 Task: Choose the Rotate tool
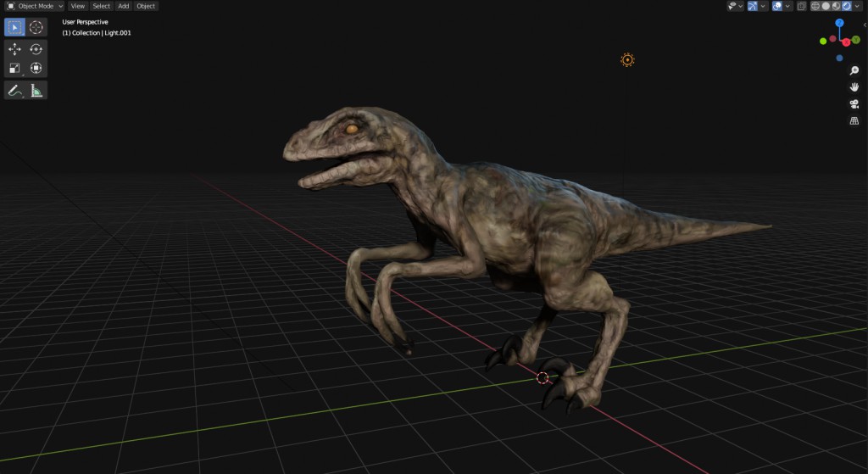point(36,49)
